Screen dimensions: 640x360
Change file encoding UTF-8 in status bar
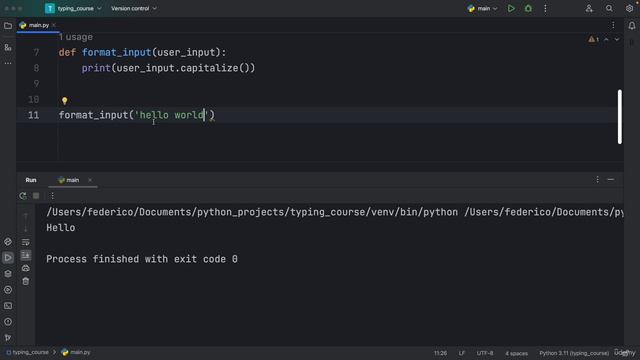[x=485, y=353]
